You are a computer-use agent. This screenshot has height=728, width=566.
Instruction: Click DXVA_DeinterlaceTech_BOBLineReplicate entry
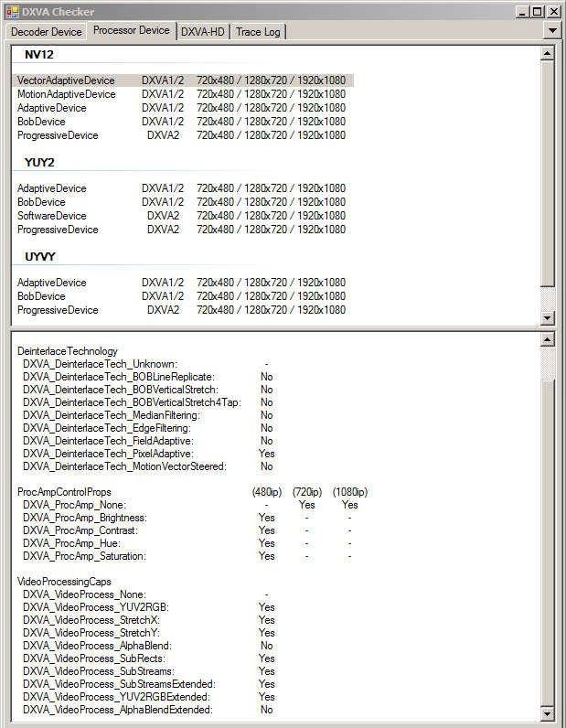coord(118,377)
